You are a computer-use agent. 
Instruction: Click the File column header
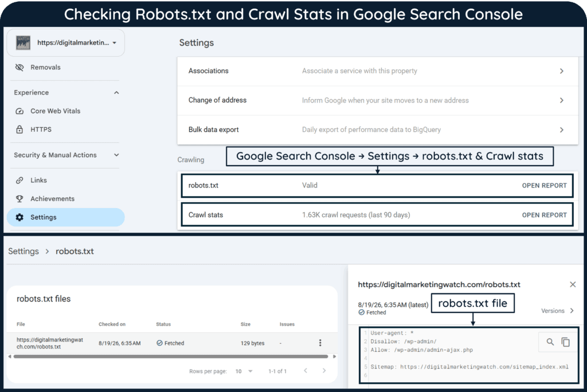pos(21,324)
